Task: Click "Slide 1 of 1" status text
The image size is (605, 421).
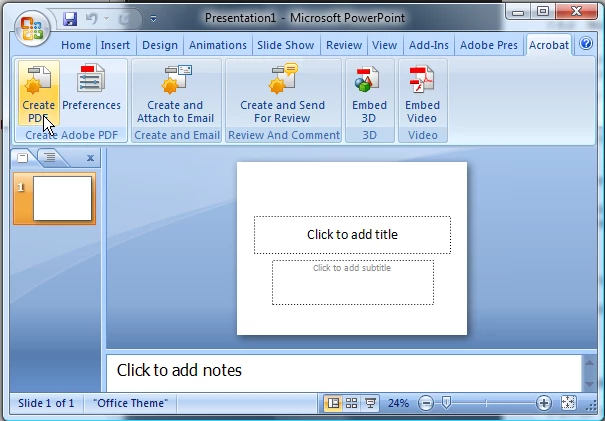Action: pos(46,403)
